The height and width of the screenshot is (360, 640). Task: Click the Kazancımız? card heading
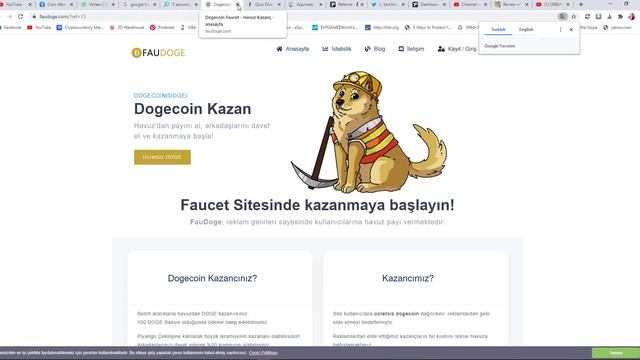click(x=408, y=278)
